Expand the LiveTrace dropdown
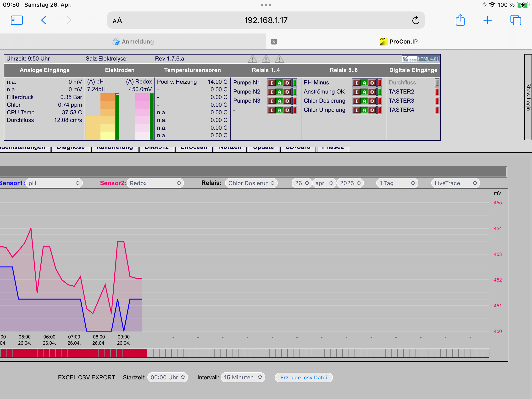This screenshot has height=399, width=532. click(x=455, y=183)
